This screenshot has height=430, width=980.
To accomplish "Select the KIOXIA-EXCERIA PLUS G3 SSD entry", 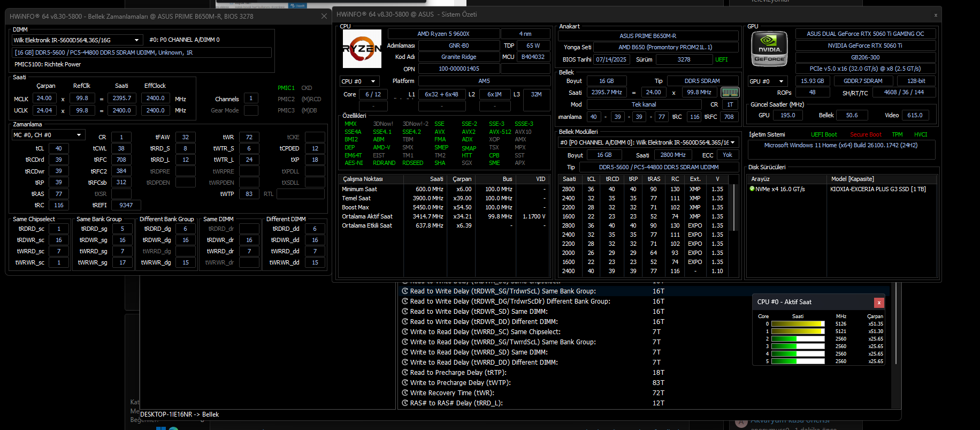I will pyautogui.click(x=878, y=189).
